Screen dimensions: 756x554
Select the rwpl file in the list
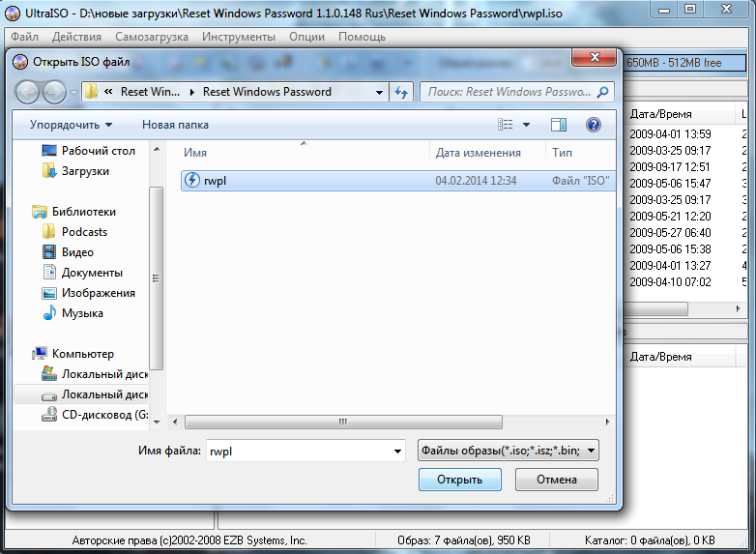point(398,181)
